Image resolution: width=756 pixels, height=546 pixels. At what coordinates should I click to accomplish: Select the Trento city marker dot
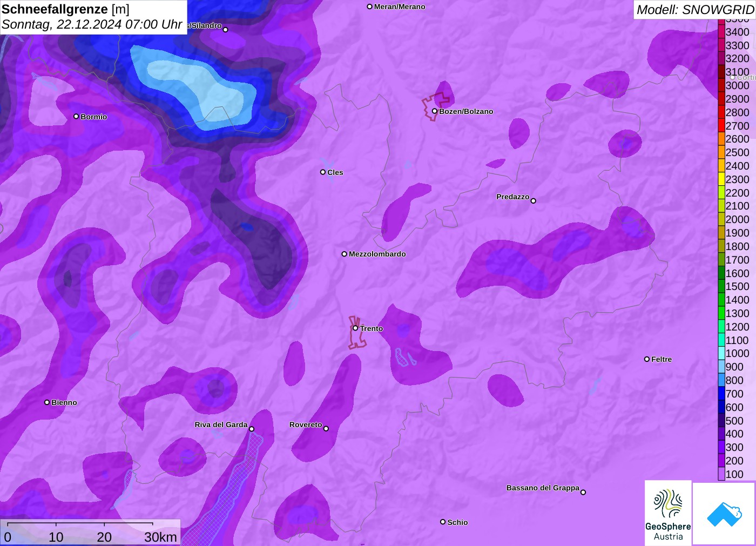(355, 328)
